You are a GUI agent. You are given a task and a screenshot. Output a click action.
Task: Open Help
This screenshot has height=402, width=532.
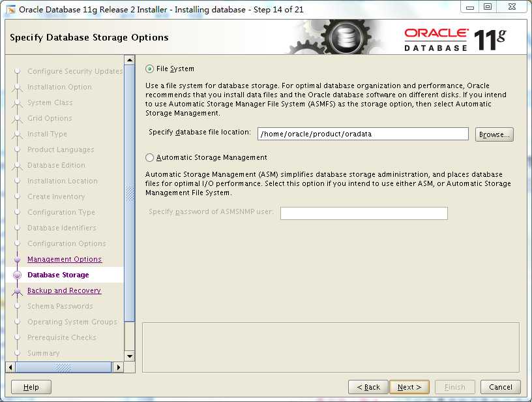tap(31, 387)
